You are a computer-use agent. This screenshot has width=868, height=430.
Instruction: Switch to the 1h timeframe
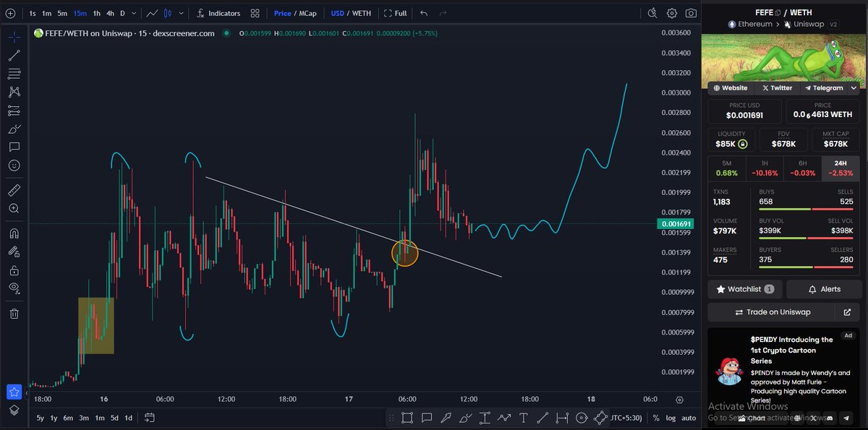click(97, 12)
